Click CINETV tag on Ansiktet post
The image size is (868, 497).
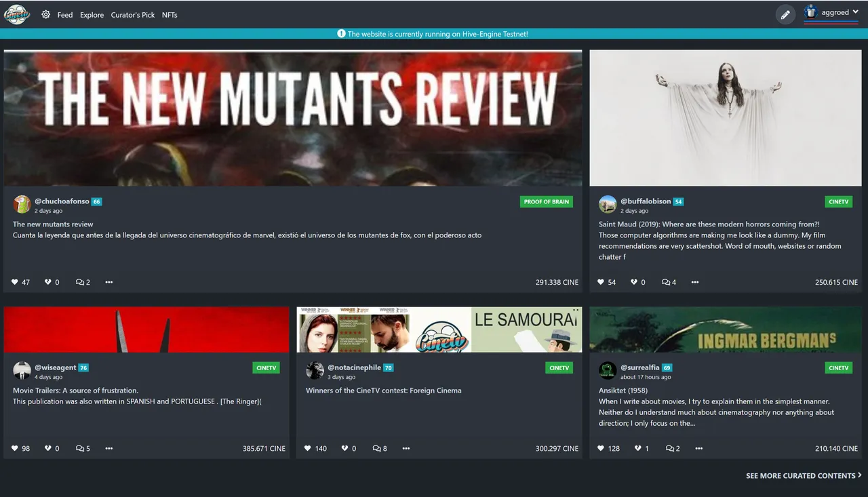(839, 367)
